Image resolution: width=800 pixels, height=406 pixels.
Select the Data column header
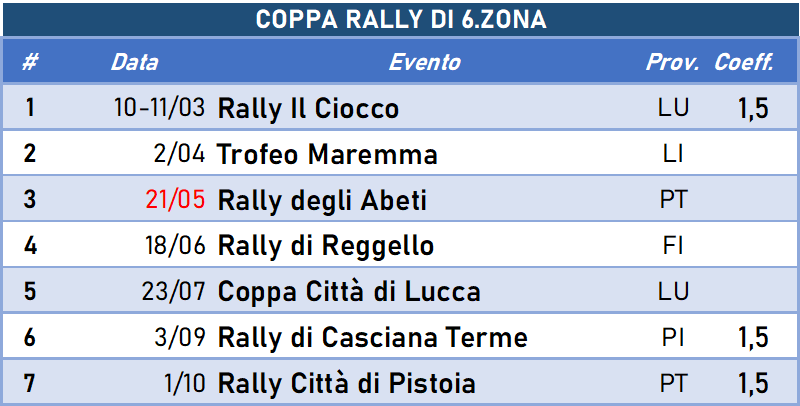coord(134,62)
